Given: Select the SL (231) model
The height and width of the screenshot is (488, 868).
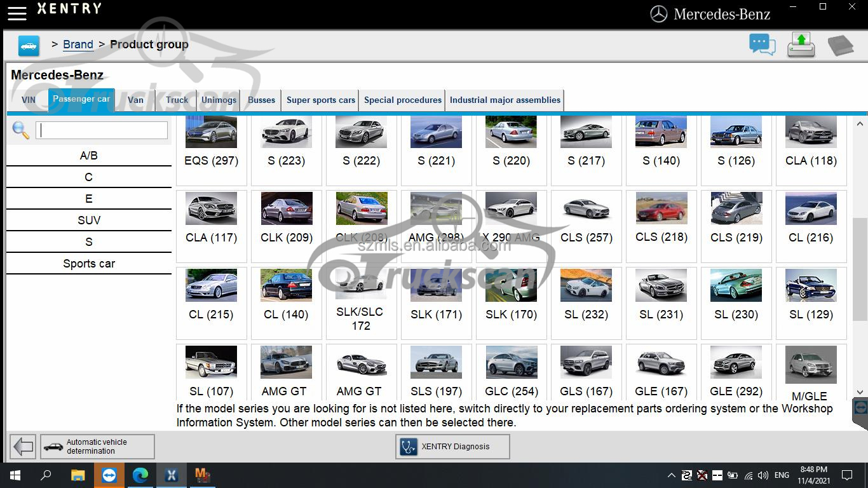Looking at the screenshot, I should pos(661,303).
